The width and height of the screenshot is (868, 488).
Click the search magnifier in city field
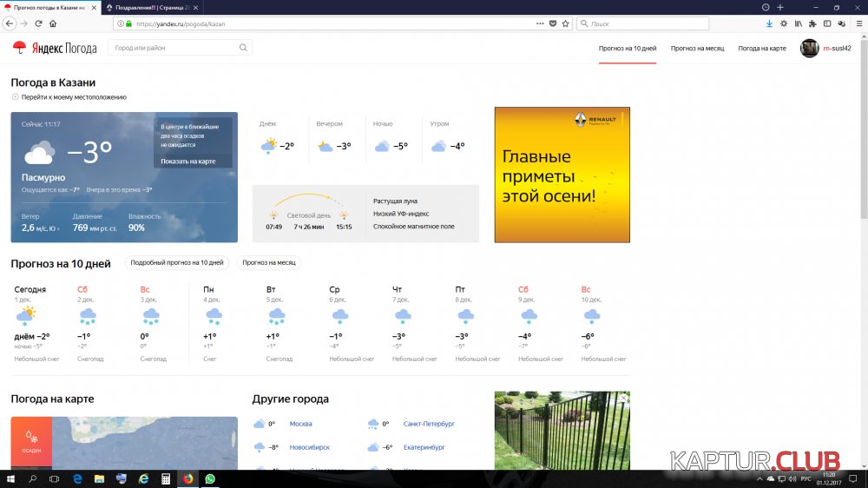pyautogui.click(x=243, y=48)
